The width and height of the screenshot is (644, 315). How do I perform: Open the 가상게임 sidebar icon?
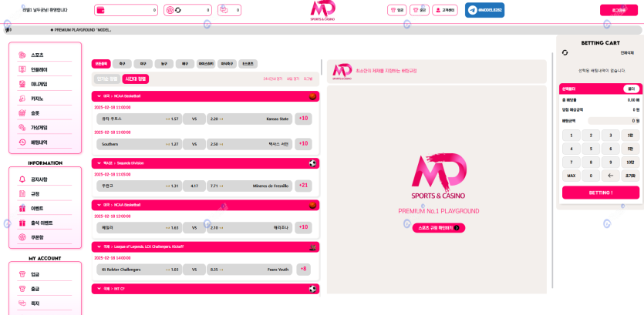(x=22, y=128)
